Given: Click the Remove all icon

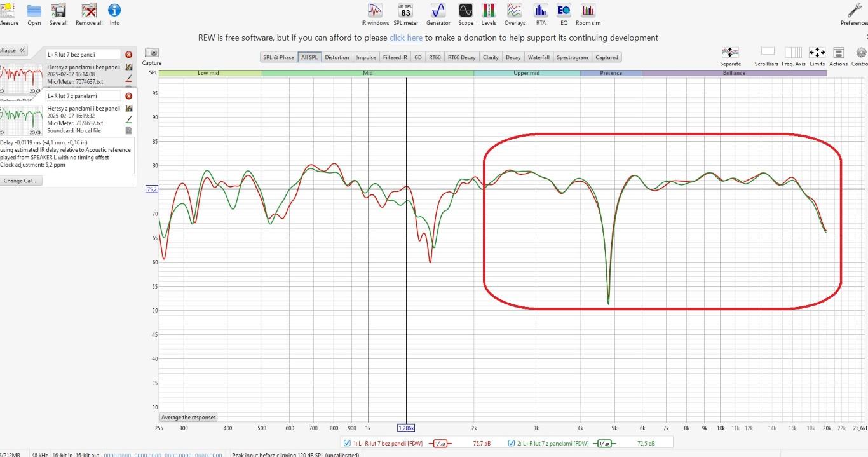Looking at the screenshot, I should [89, 10].
